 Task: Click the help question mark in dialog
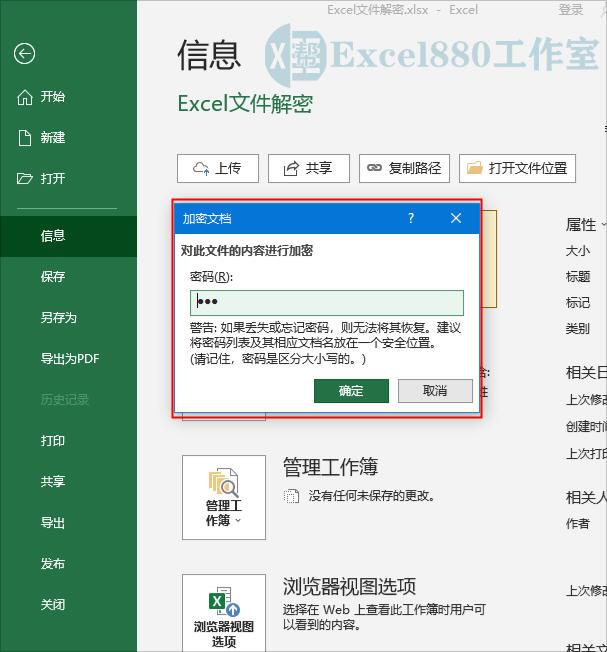pyautogui.click(x=411, y=218)
